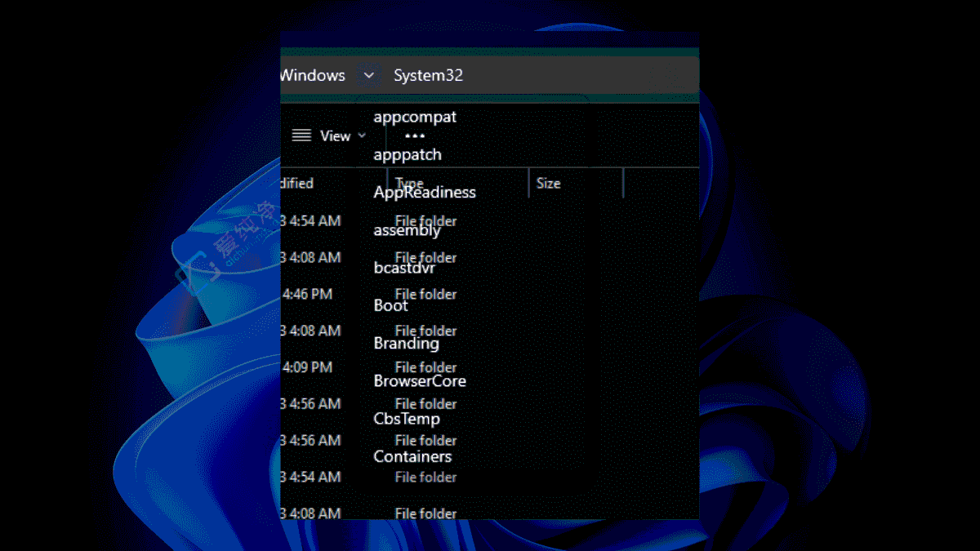Go to the Boot folder entry
This screenshot has height=551, width=980.
(x=390, y=305)
